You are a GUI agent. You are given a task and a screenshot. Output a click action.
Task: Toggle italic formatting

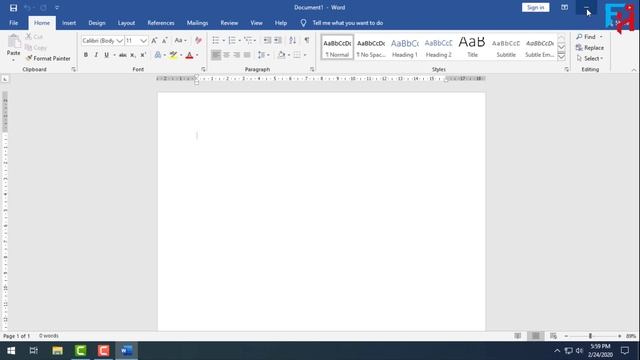[96, 55]
